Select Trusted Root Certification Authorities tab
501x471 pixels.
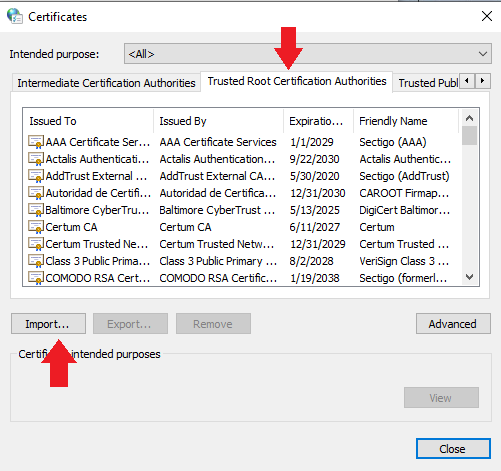tap(297, 81)
